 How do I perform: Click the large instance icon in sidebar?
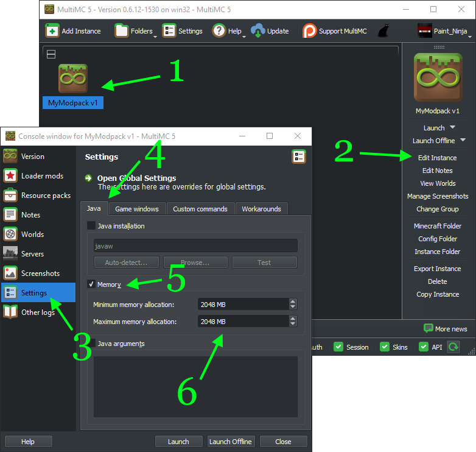(x=438, y=77)
